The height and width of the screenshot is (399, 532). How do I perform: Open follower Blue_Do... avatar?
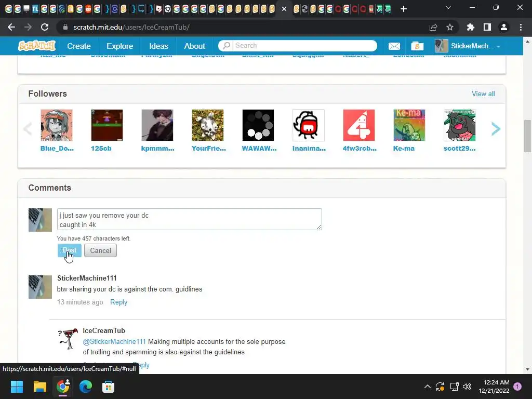(56, 125)
